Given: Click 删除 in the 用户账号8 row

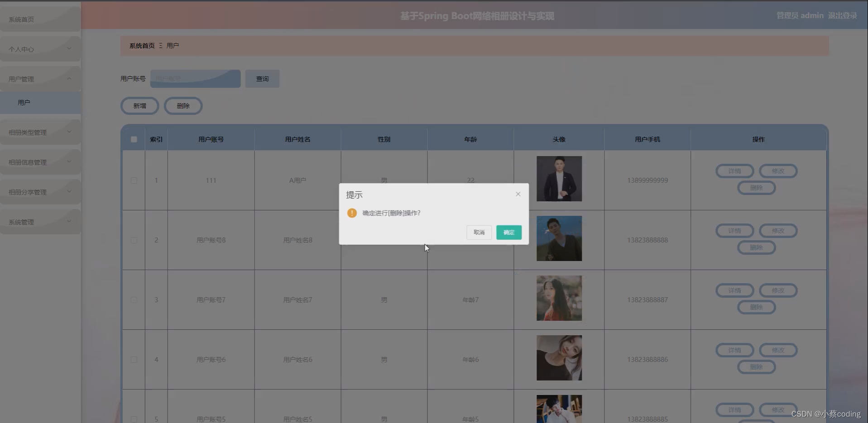Looking at the screenshot, I should pyautogui.click(x=756, y=247).
